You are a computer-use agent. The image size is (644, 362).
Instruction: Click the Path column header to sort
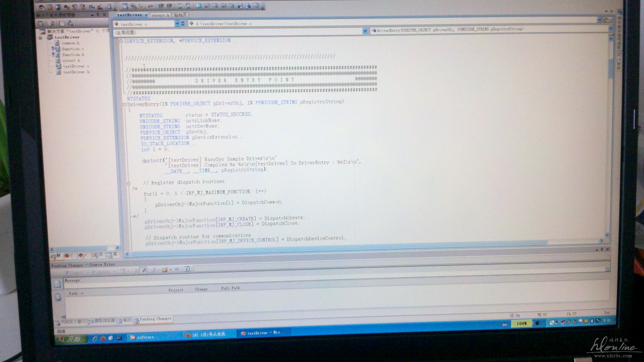tap(73, 293)
